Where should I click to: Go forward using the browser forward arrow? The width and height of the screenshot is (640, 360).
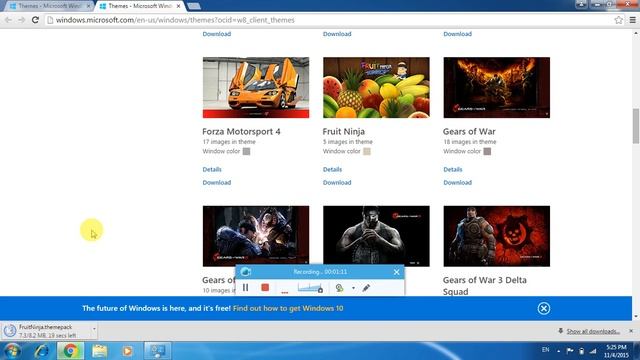[21, 20]
